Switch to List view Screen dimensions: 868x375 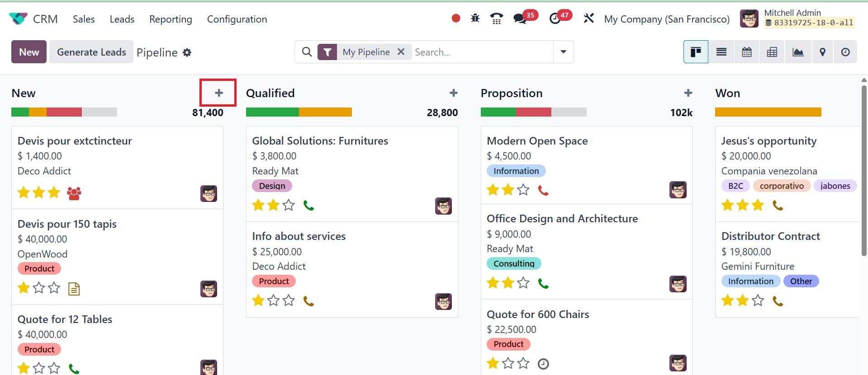(x=721, y=52)
